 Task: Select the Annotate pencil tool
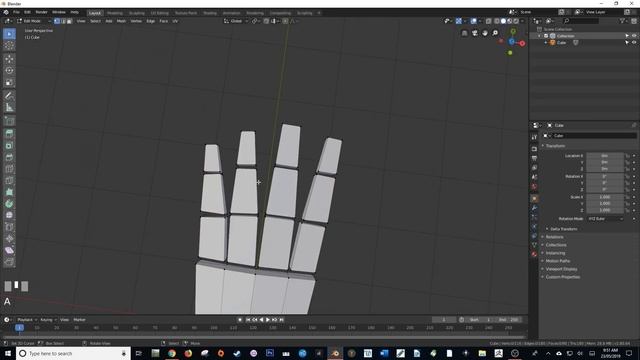(x=9, y=96)
